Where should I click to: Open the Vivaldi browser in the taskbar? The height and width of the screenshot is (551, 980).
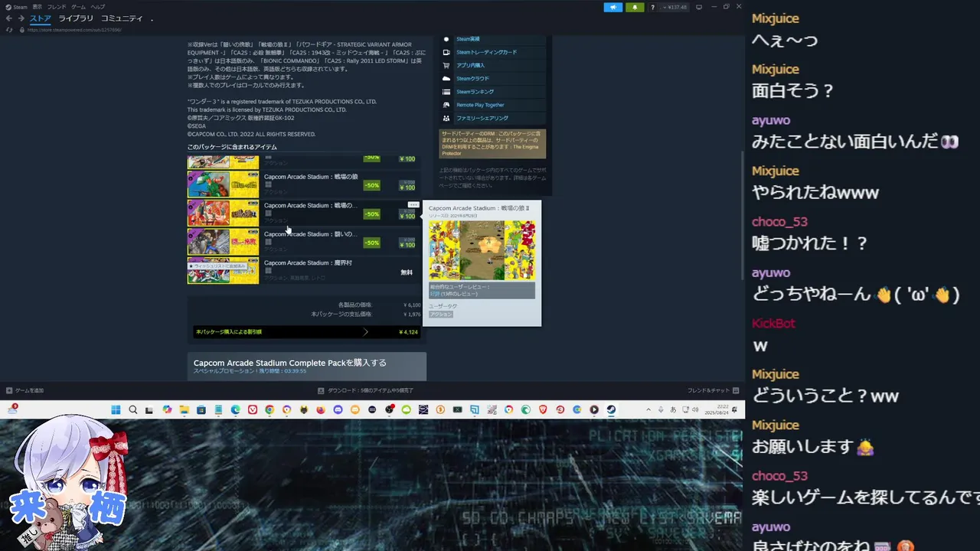click(253, 409)
